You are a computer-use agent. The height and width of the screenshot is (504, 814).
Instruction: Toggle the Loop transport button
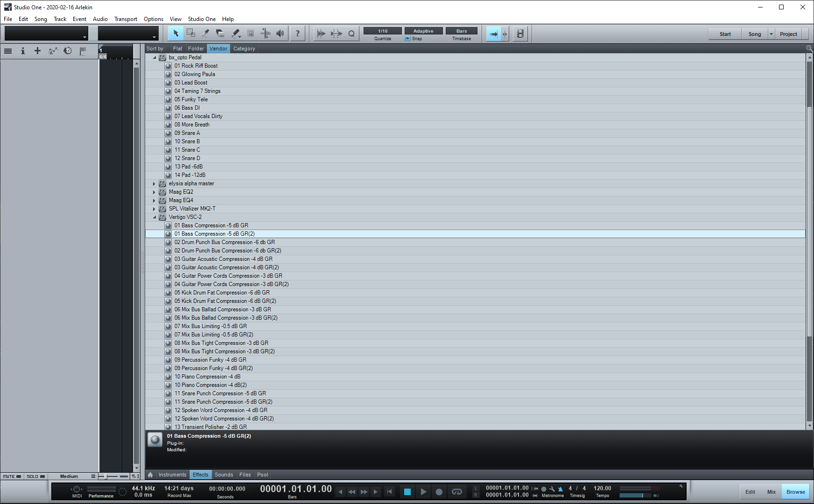pos(456,492)
